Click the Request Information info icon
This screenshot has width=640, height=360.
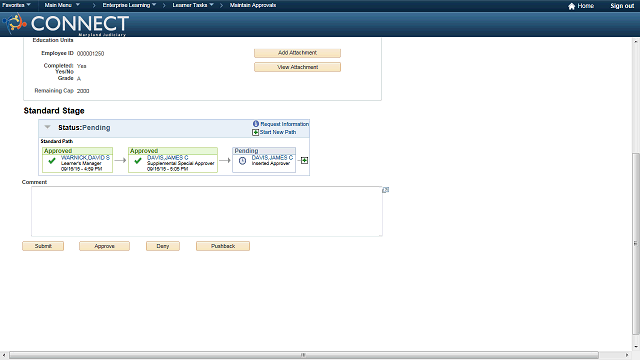click(x=256, y=124)
